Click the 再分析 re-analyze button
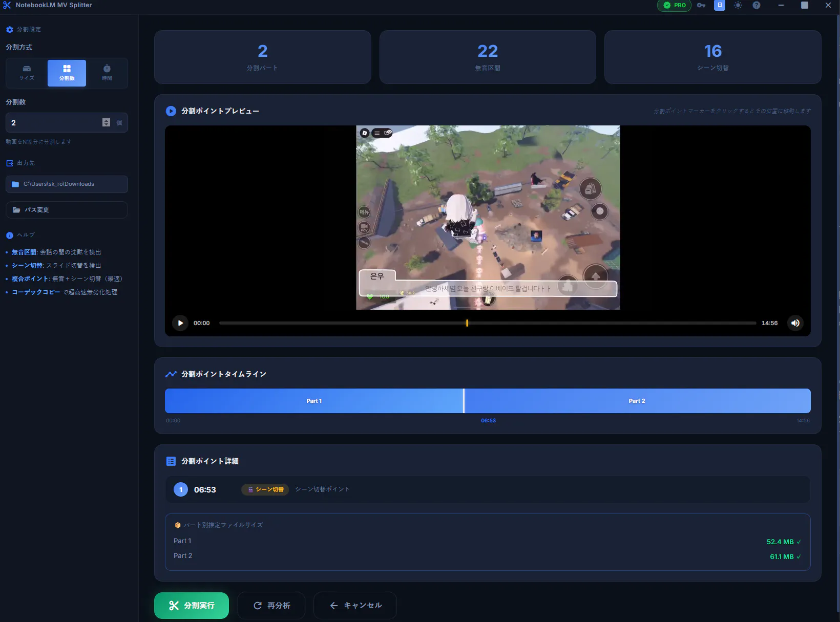The height and width of the screenshot is (622, 840). [x=271, y=606]
